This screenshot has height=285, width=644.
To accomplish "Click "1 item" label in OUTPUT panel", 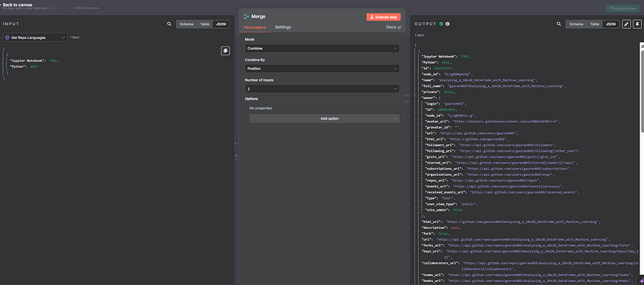I will point(420,35).
